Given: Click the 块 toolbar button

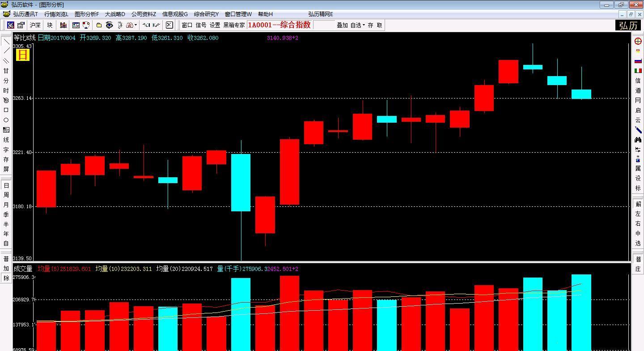Looking at the screenshot, I should point(50,25).
